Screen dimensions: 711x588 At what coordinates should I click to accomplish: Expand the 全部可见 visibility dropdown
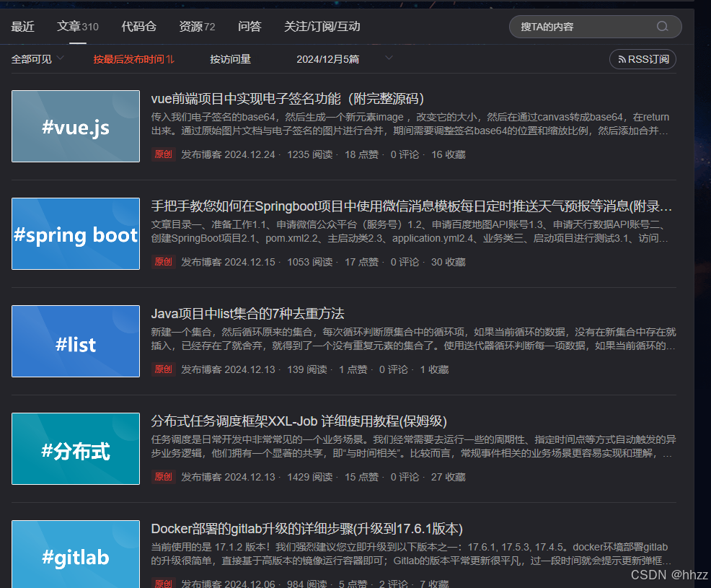(37, 59)
